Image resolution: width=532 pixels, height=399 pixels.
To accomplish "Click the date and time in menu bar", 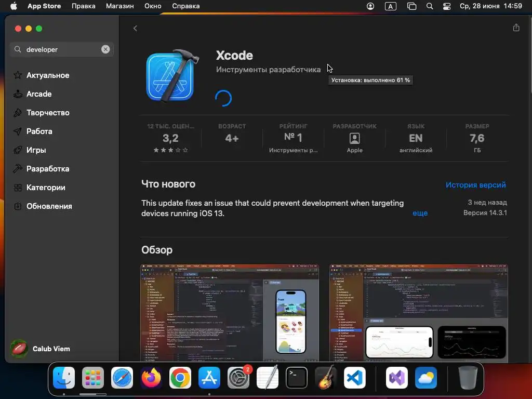I will pyautogui.click(x=490, y=6).
